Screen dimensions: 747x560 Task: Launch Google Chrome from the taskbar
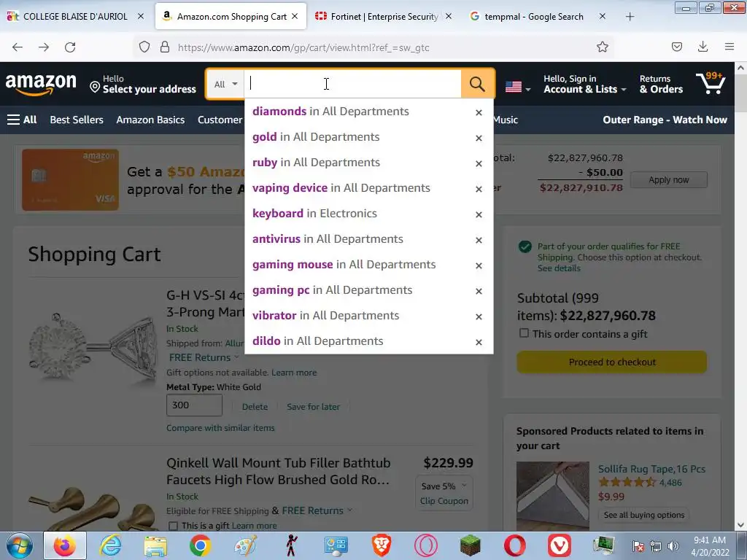(x=200, y=545)
